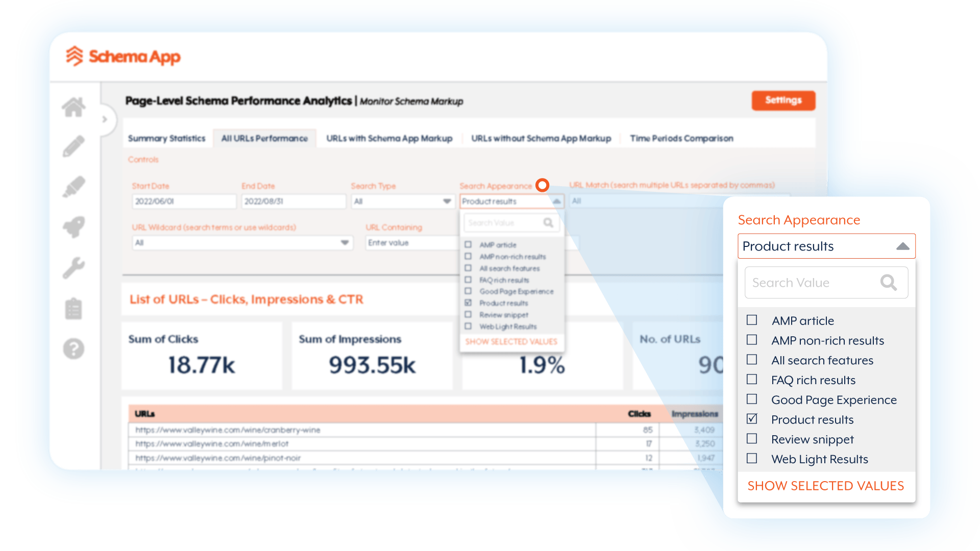Viewport: 980px width, 551px height.
Task: Click the highlighter icon in the sidebar
Action: pos(73,186)
